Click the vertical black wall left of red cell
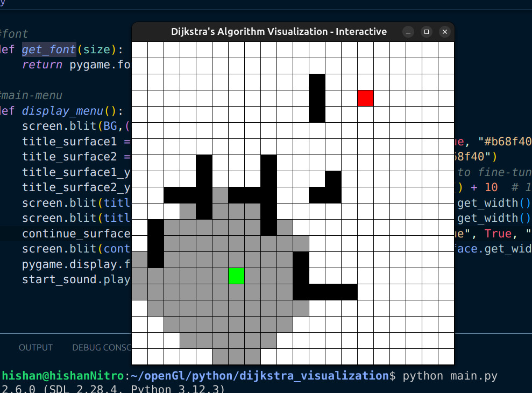 317,99
